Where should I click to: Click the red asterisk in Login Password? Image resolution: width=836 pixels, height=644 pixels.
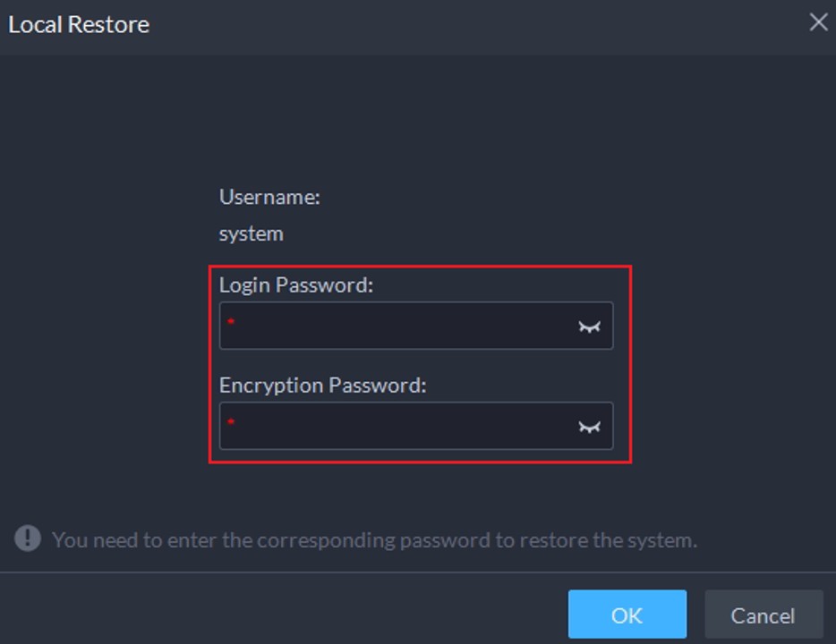(x=231, y=322)
